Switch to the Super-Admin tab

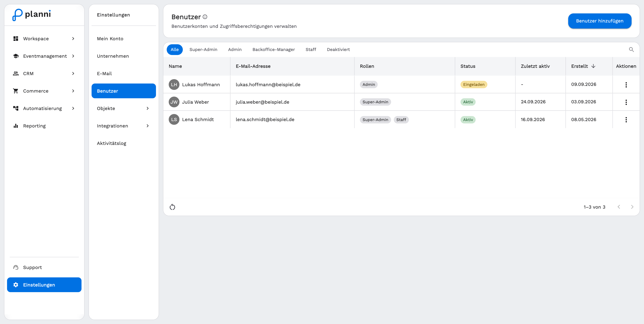point(203,49)
